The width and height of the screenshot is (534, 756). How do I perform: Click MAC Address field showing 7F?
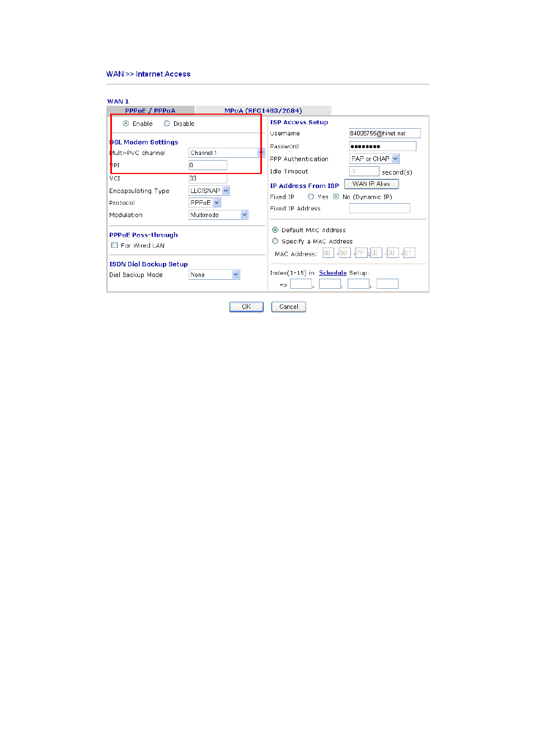pyautogui.click(x=361, y=253)
